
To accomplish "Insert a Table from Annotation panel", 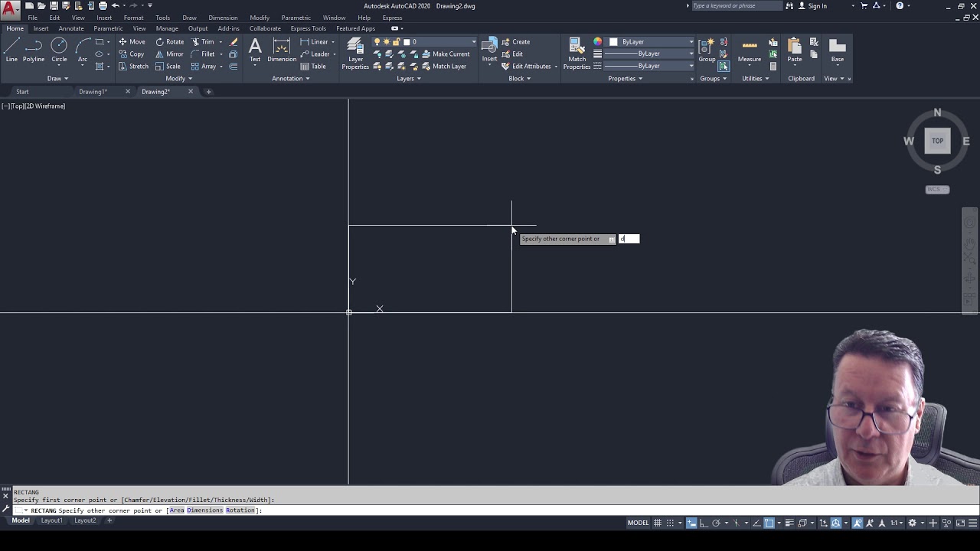I will (x=313, y=67).
